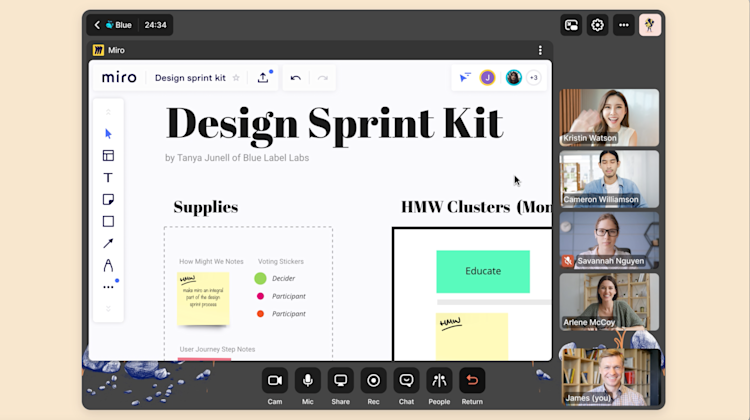Select James (you) video tile
Screen dimensions: 750x420
[x=611, y=377]
